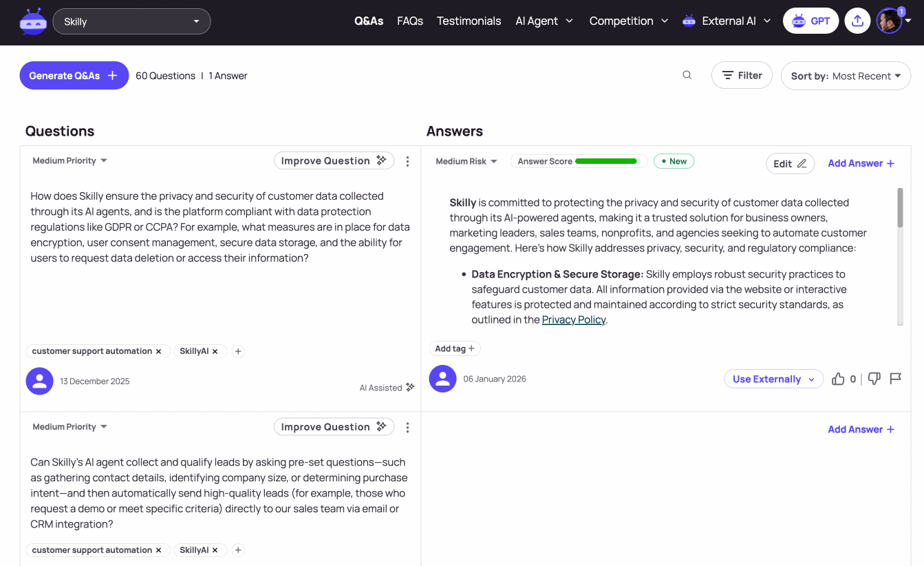This screenshot has height=566, width=924.
Task: Open the External AI menu
Action: coord(727,21)
